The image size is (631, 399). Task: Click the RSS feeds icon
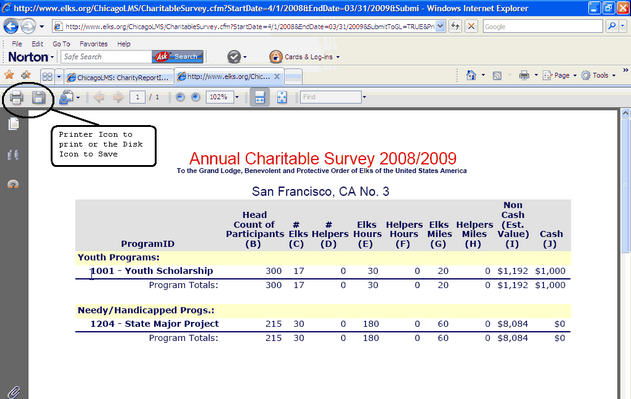[497, 75]
